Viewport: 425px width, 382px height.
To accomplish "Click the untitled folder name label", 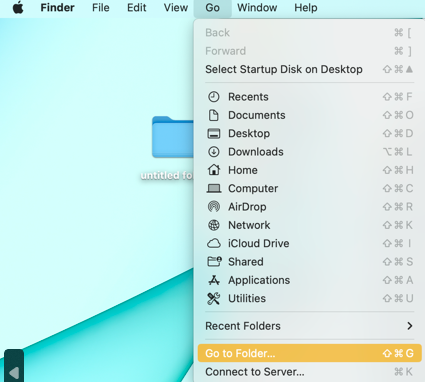I will [x=167, y=175].
